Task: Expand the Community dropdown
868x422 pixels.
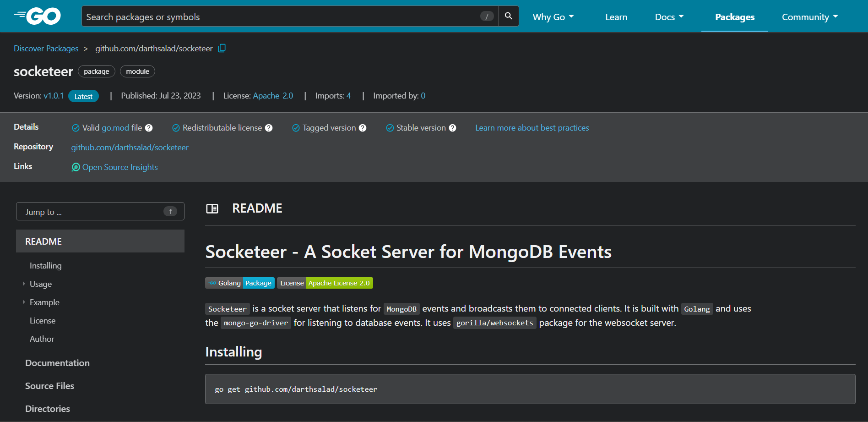Action: click(x=809, y=17)
